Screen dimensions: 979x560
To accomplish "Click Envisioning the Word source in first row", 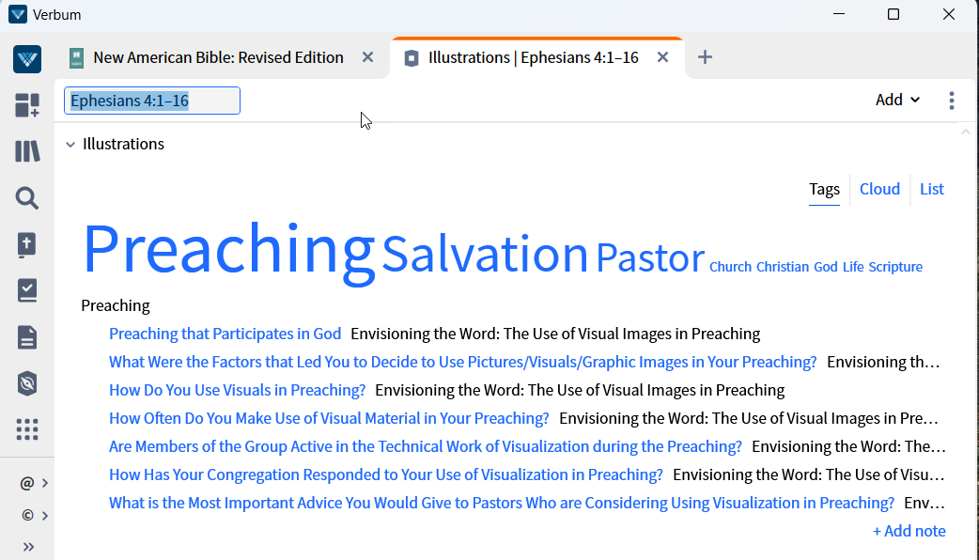I will (x=555, y=334).
